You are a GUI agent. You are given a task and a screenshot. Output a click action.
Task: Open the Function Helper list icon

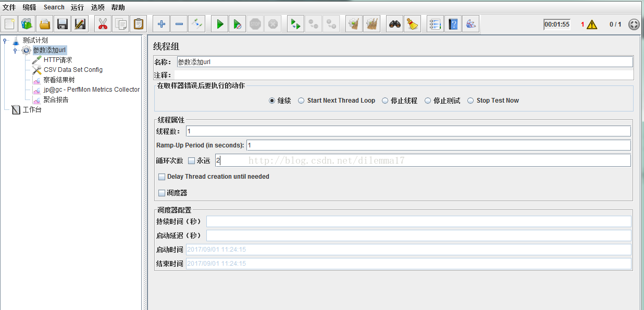(x=435, y=24)
